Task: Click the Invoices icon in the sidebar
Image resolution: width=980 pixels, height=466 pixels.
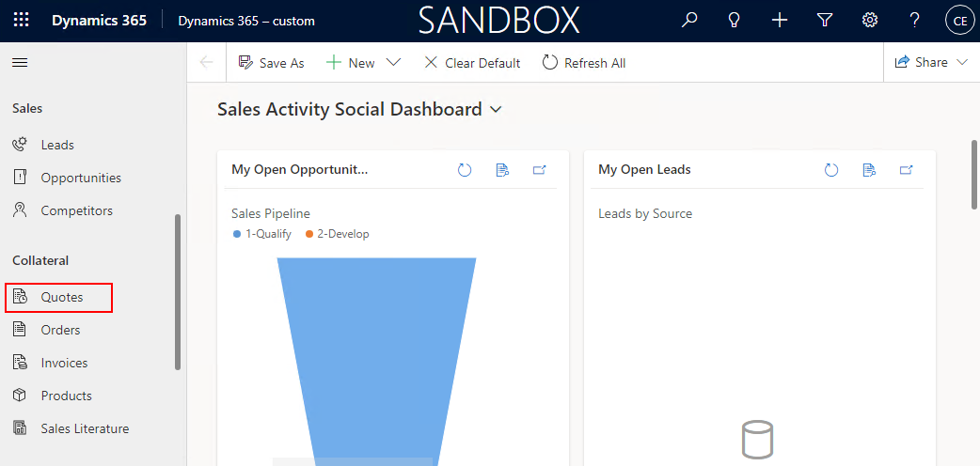Action: pyautogui.click(x=20, y=363)
